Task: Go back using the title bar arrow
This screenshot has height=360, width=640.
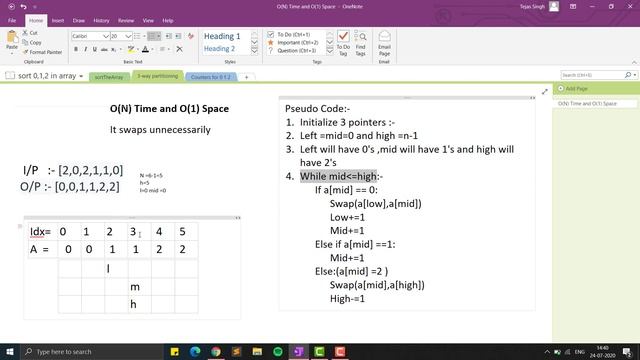Action: click(x=11, y=7)
